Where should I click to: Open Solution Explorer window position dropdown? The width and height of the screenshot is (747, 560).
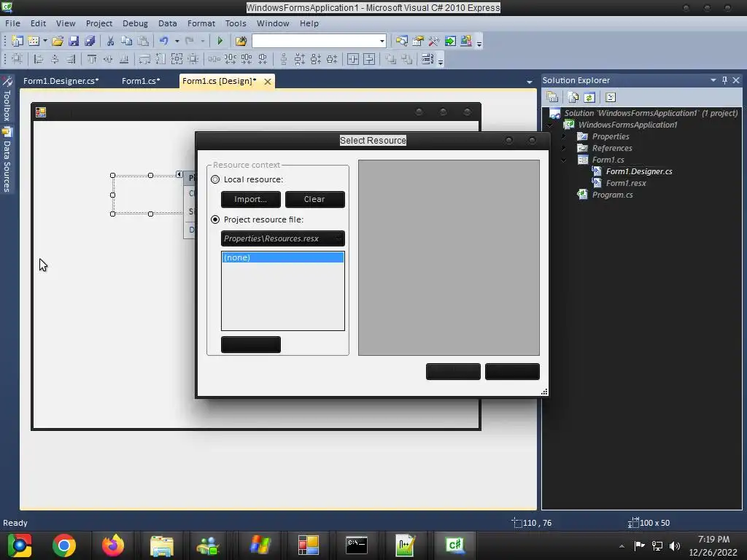click(713, 80)
